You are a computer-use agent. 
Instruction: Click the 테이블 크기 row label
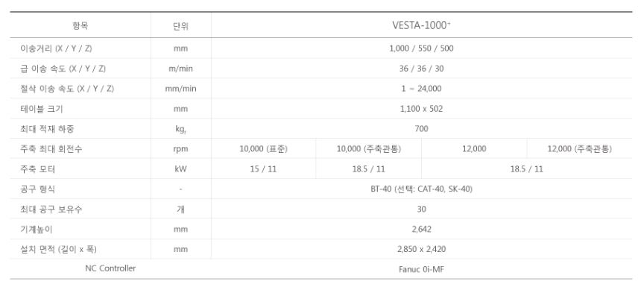point(34,109)
